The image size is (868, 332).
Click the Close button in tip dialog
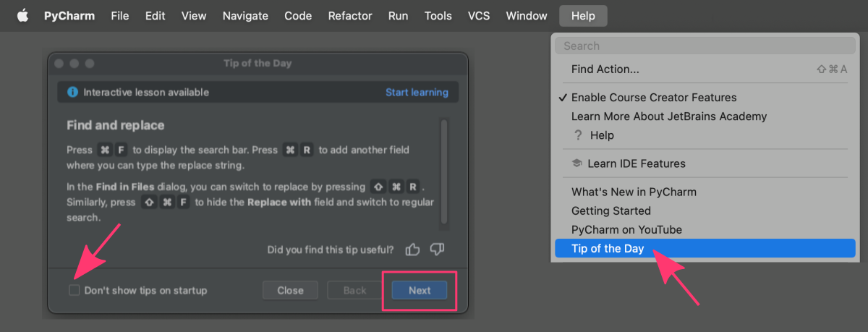[290, 290]
